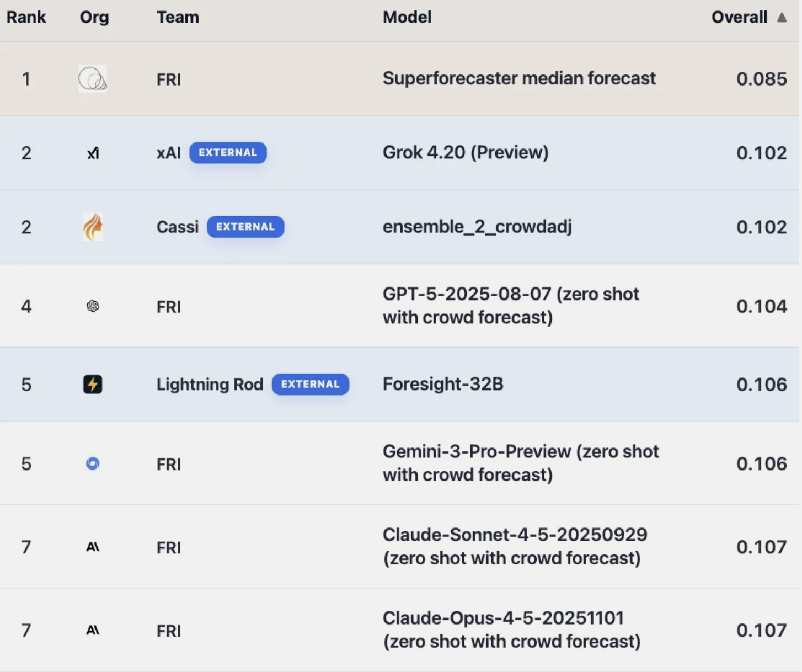
Task: Click the Cassi flame logo
Action: tap(93, 226)
